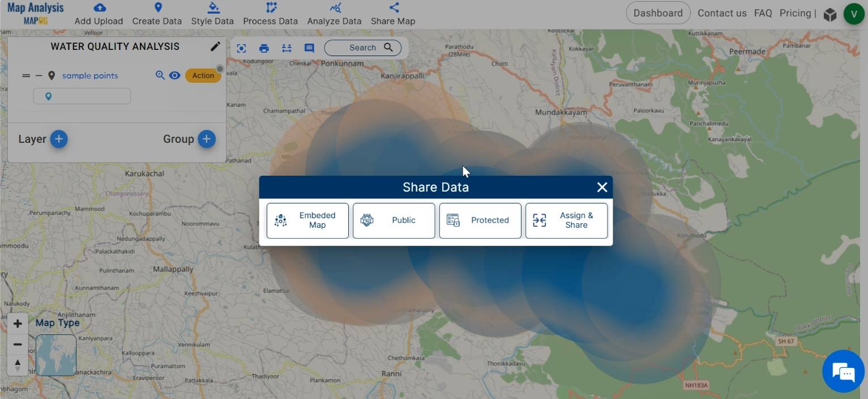Zoom to the sample points layer
This screenshot has height=399, width=868.
(160, 75)
